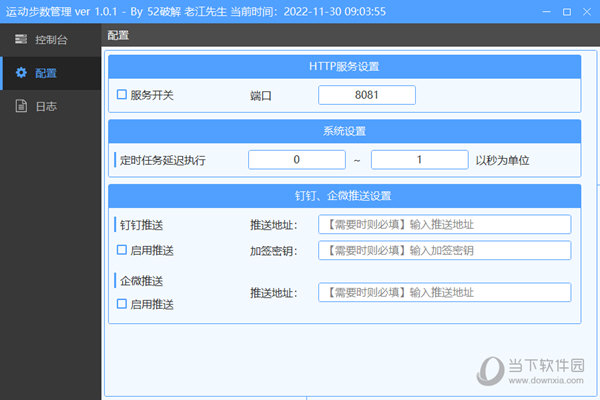Image resolution: width=600 pixels, height=400 pixels.
Task: Click the 加签密钥 input box
Action: [x=444, y=250]
